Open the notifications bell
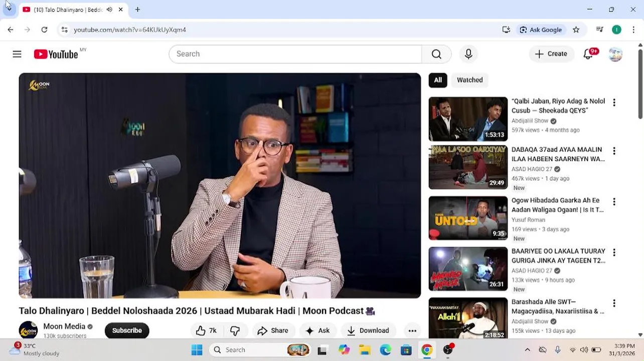 [x=588, y=54]
